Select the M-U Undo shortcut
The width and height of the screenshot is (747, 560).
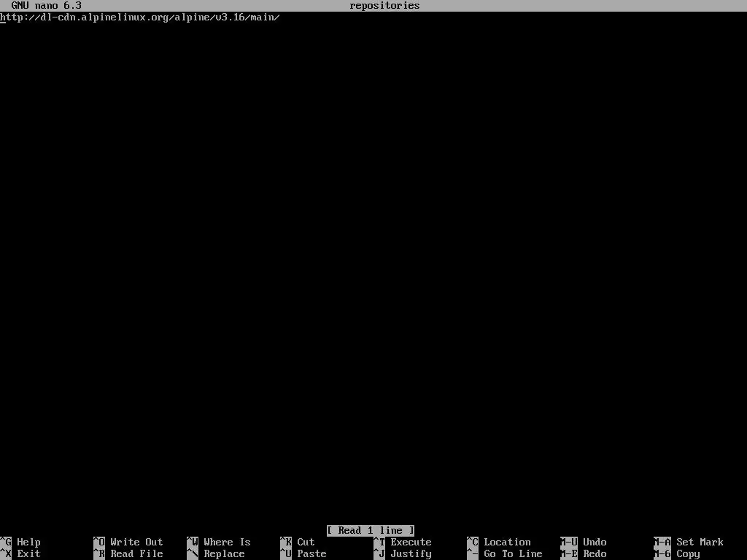pyautogui.click(x=584, y=542)
